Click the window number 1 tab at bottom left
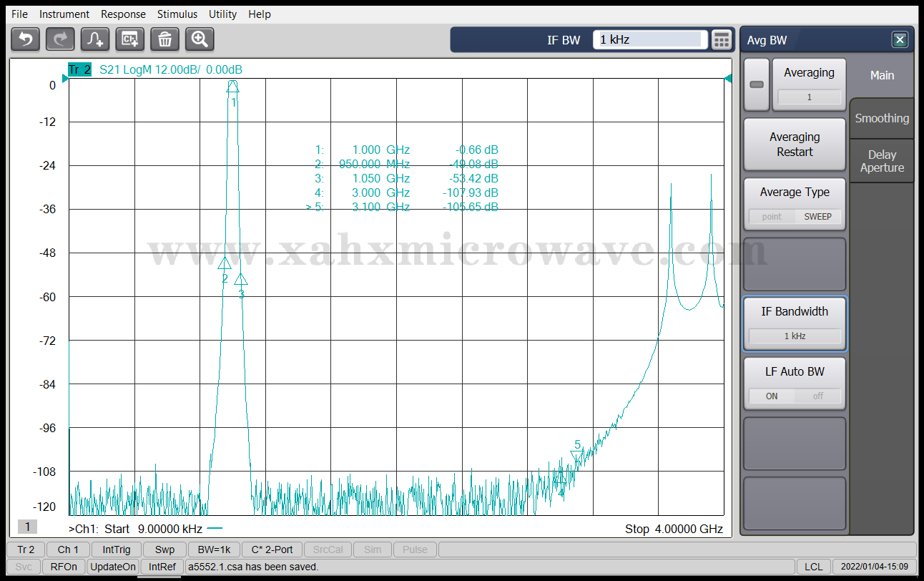924x581 pixels. pos(27,527)
